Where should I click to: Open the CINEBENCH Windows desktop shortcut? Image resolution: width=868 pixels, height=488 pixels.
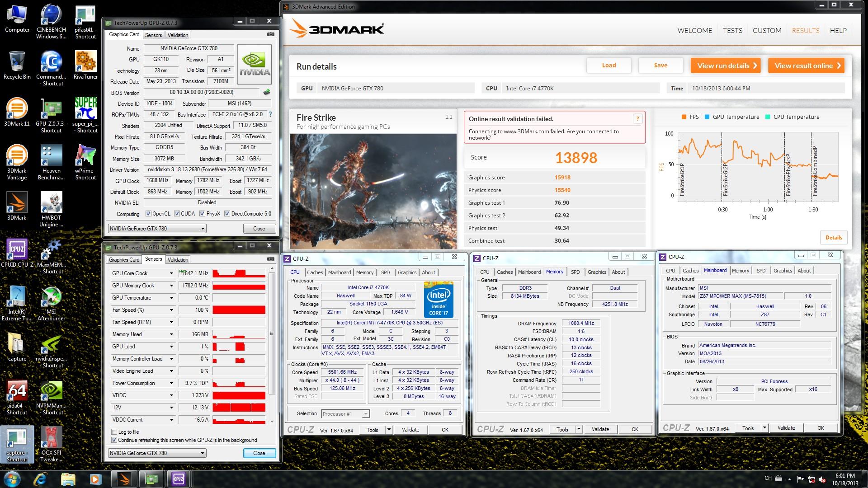click(51, 22)
